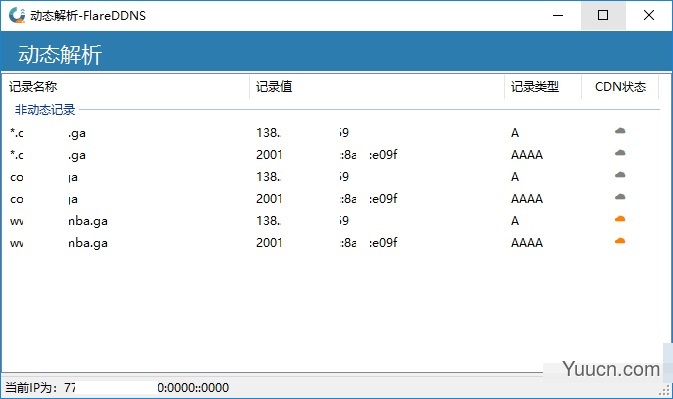
Task: Sort by 记录名称 column header
Action: click(126, 87)
